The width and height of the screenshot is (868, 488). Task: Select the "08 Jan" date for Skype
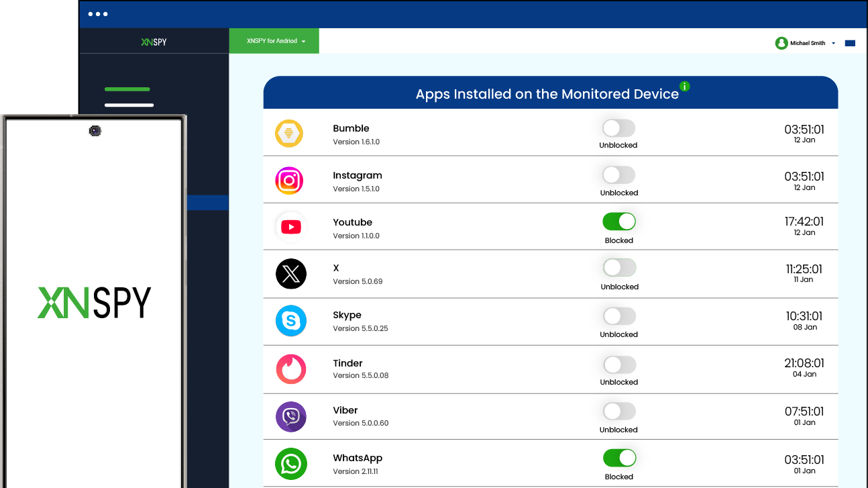tap(805, 327)
